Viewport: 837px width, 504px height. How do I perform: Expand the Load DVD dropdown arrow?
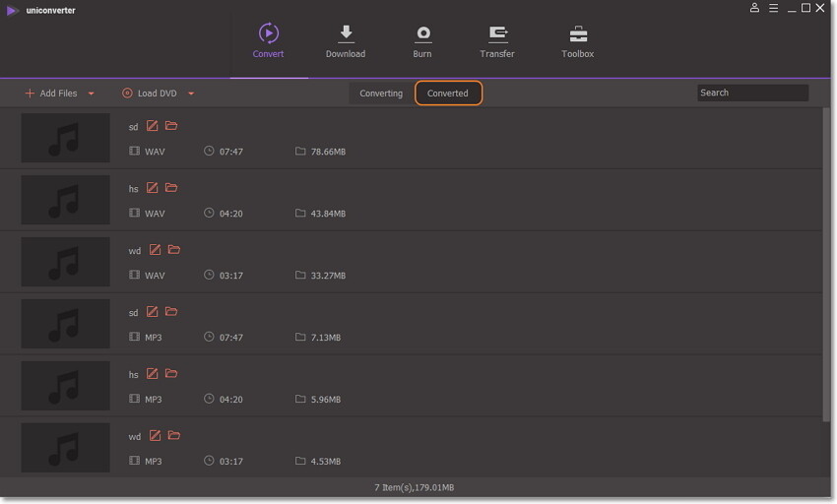(x=191, y=94)
